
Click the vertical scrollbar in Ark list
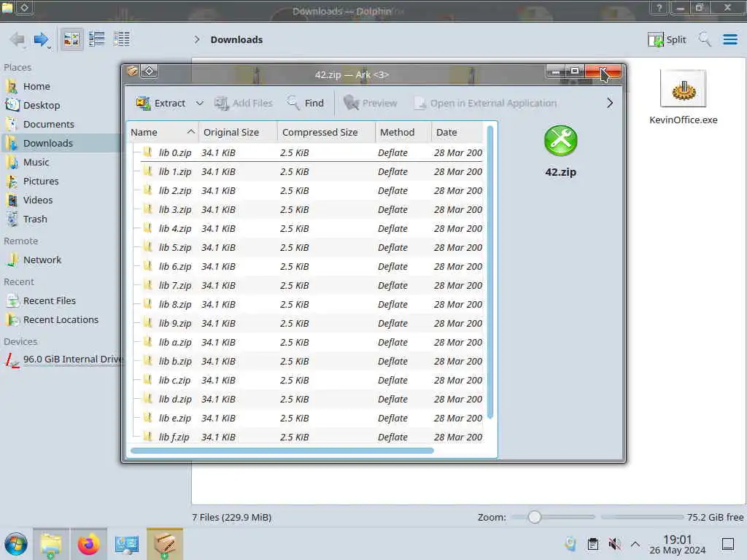(x=490, y=273)
